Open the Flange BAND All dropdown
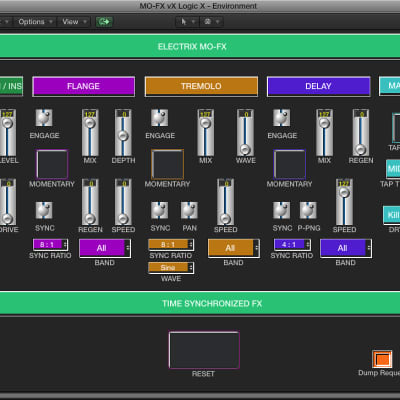Image resolution: width=400 pixels, height=400 pixels. pyautogui.click(x=105, y=248)
